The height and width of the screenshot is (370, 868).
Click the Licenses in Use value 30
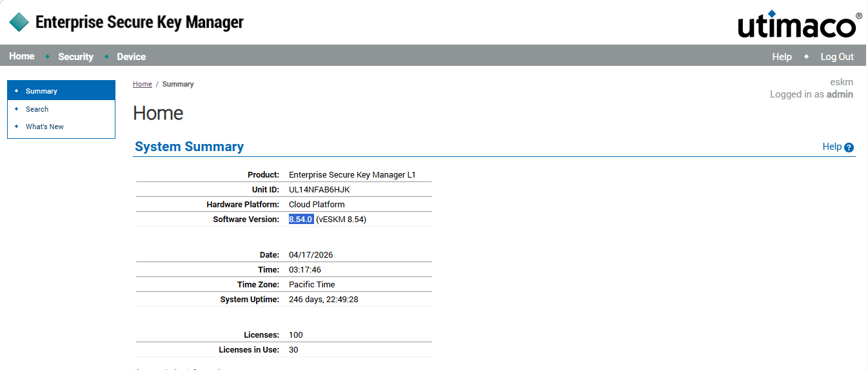(x=293, y=350)
